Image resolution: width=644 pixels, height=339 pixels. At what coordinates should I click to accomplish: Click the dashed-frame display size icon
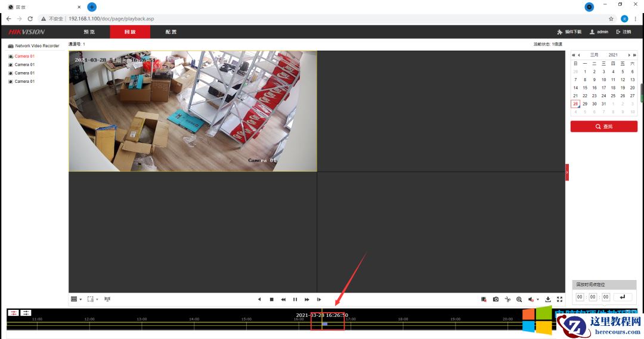[91, 298]
